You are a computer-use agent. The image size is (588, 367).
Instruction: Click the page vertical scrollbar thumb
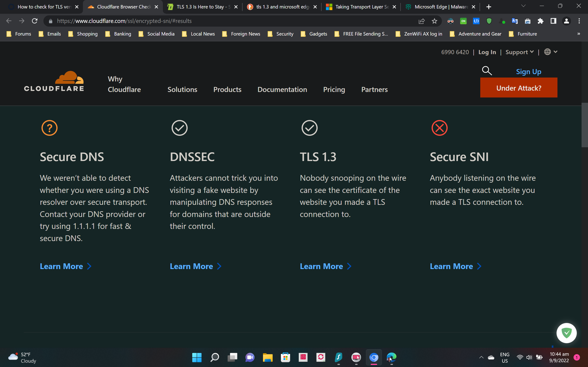[584, 125]
